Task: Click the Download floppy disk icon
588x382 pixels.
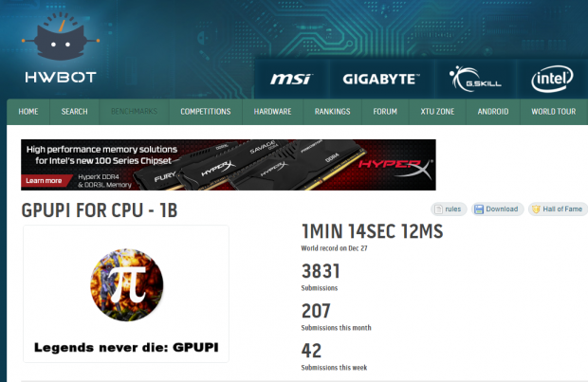Action: [x=479, y=209]
